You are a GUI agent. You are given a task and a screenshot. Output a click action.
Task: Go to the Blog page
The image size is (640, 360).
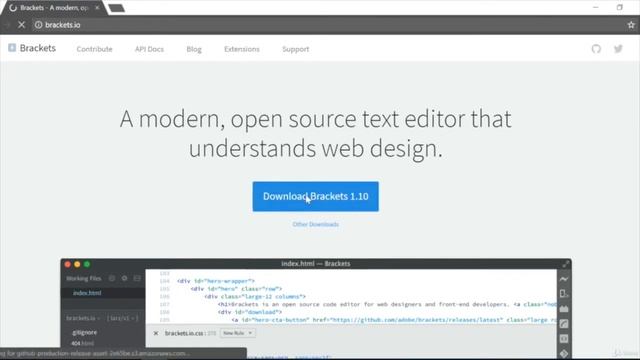coord(194,49)
